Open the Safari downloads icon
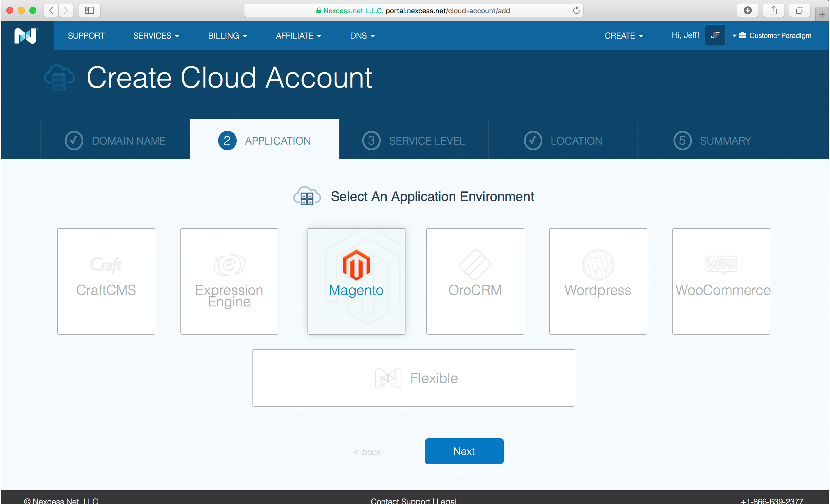The height and width of the screenshot is (504, 830). click(x=748, y=10)
